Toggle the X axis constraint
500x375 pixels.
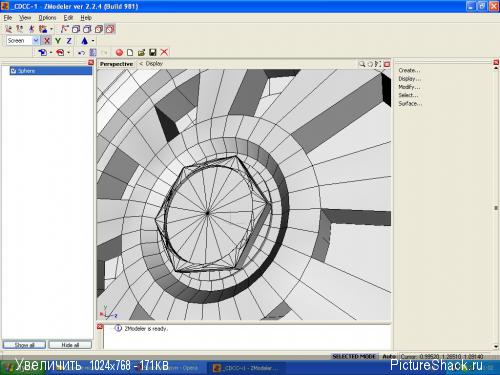pos(47,41)
